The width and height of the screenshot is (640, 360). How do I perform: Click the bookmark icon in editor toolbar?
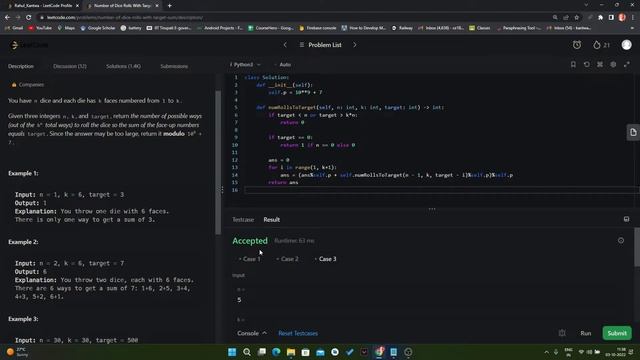(x=573, y=64)
